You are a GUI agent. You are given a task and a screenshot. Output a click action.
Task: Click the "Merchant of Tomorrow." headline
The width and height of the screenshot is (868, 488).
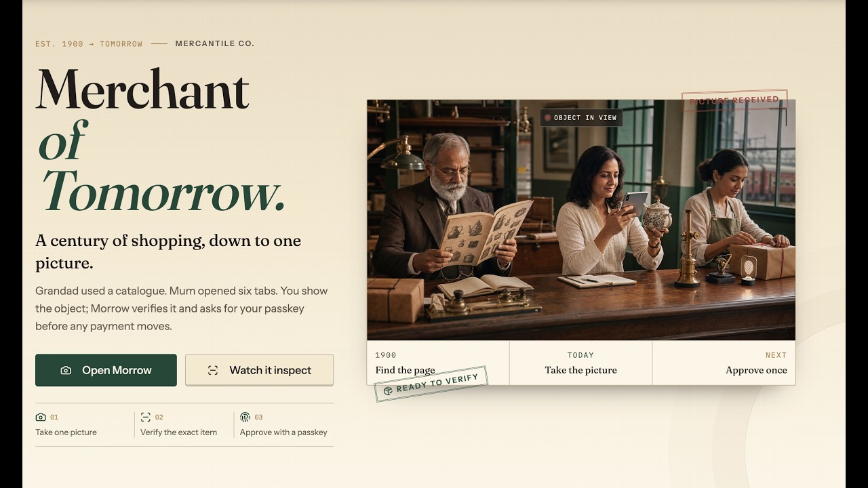[x=161, y=141]
